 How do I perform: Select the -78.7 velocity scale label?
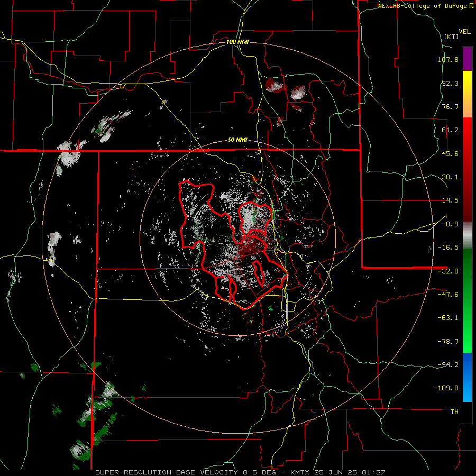tap(448, 342)
